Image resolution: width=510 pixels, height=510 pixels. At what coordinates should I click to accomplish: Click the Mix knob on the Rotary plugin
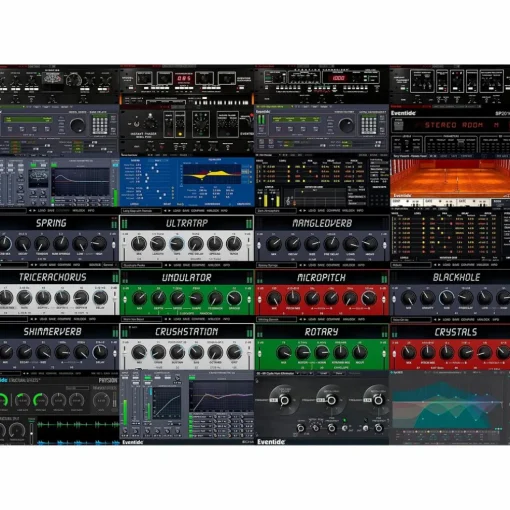tap(284, 353)
